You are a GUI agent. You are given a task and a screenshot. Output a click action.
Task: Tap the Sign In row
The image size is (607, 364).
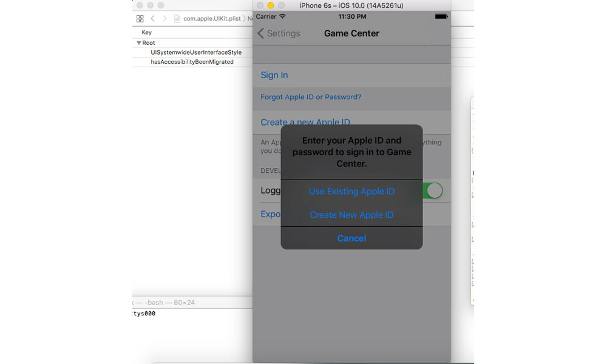click(274, 75)
